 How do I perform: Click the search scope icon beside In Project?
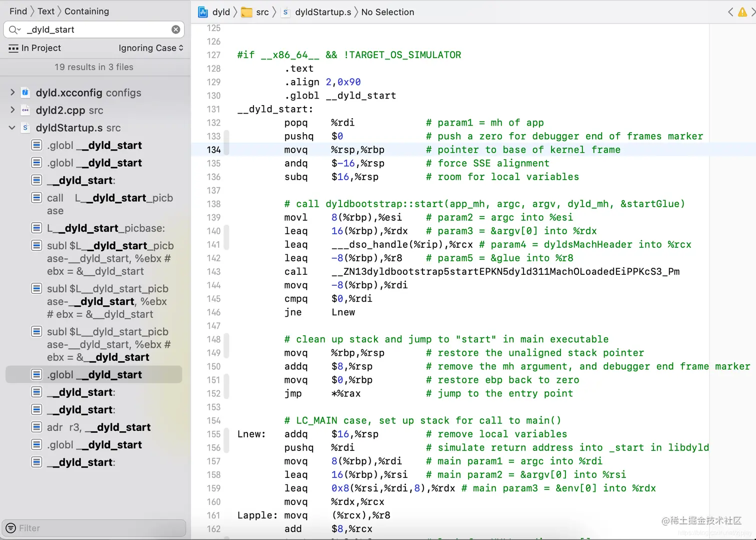pyautogui.click(x=13, y=48)
